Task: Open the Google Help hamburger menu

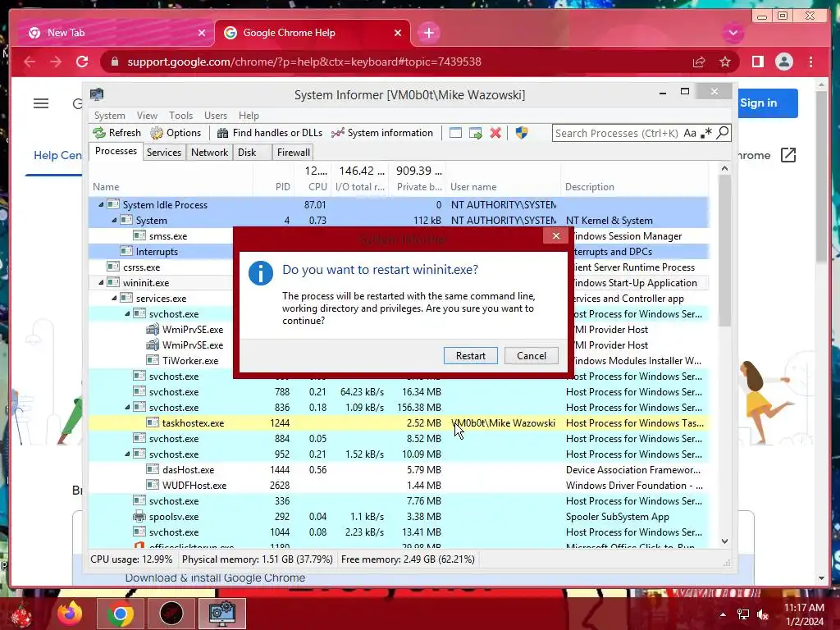Action: tap(41, 103)
